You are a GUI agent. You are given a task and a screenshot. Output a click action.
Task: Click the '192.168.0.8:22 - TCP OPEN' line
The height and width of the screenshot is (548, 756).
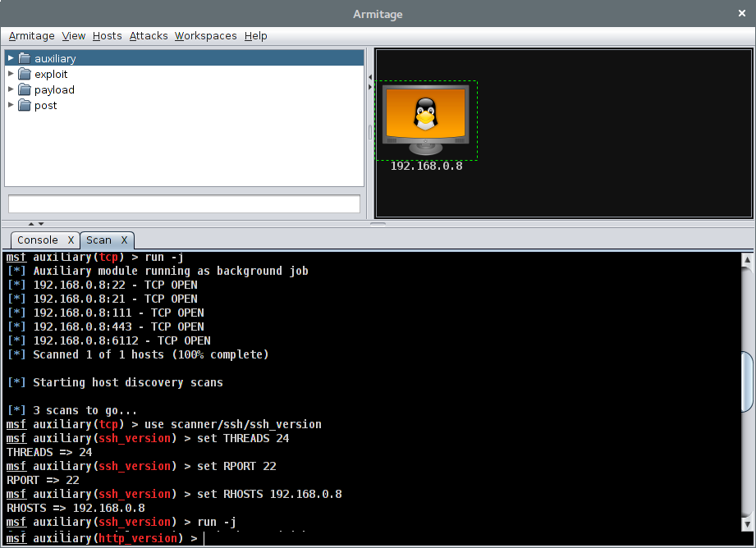click(103, 285)
